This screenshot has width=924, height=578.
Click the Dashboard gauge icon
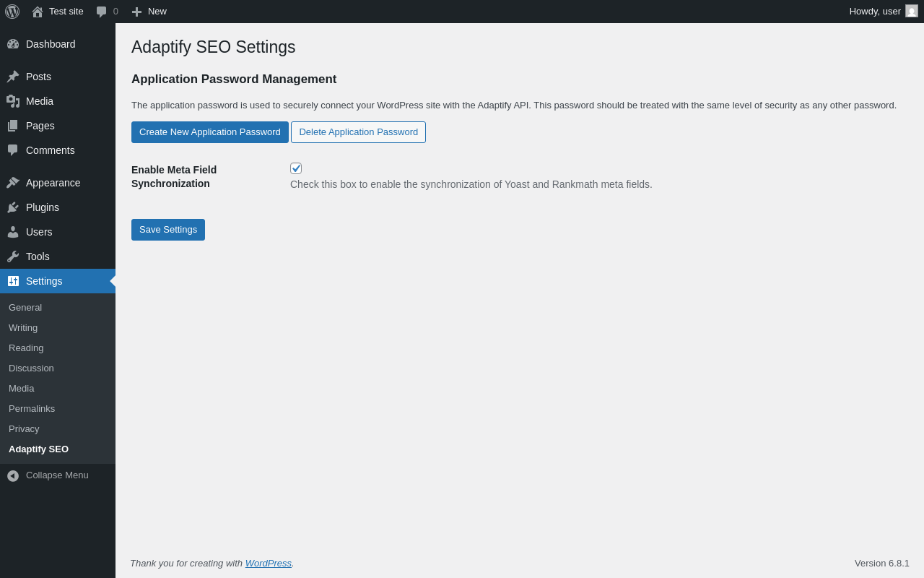coord(13,44)
